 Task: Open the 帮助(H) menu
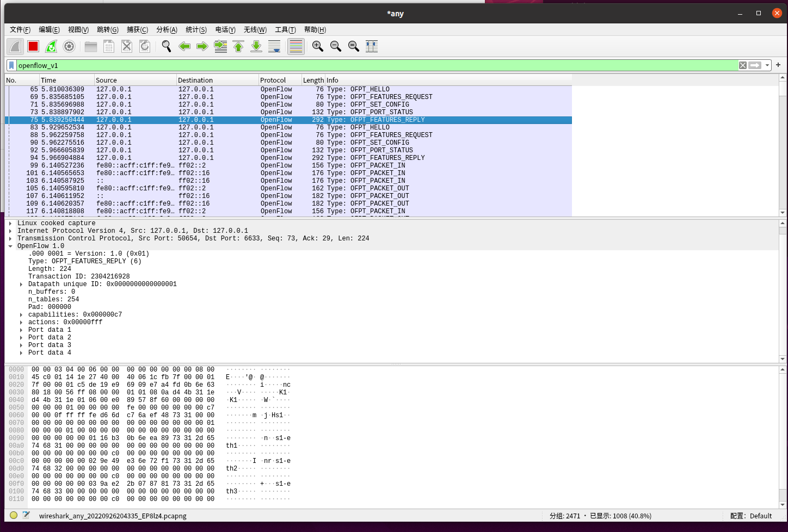point(315,29)
